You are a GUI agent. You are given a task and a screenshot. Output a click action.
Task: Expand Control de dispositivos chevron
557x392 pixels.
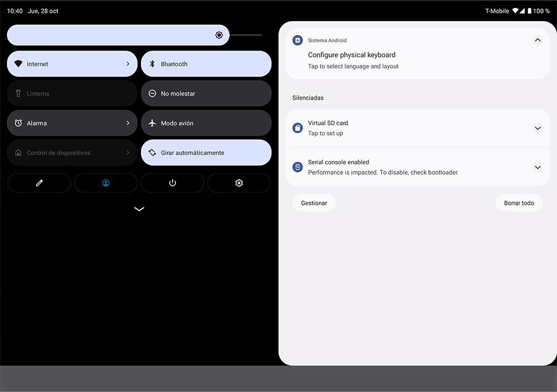[x=128, y=153]
